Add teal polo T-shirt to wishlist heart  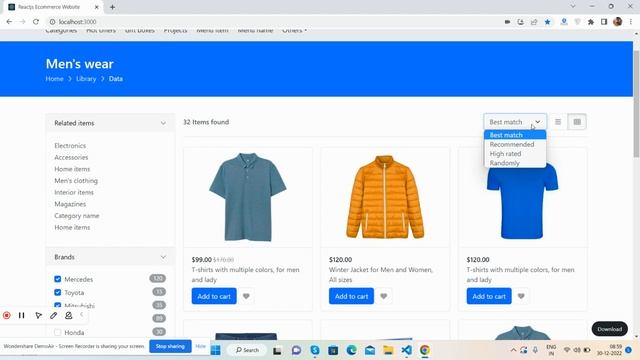246,296
